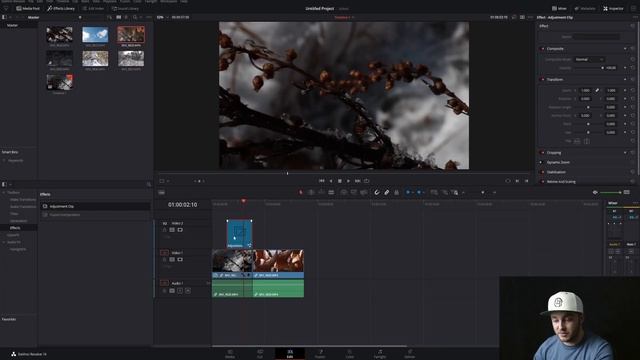
Task: Play reverse in the viewer
Action: point(331,181)
